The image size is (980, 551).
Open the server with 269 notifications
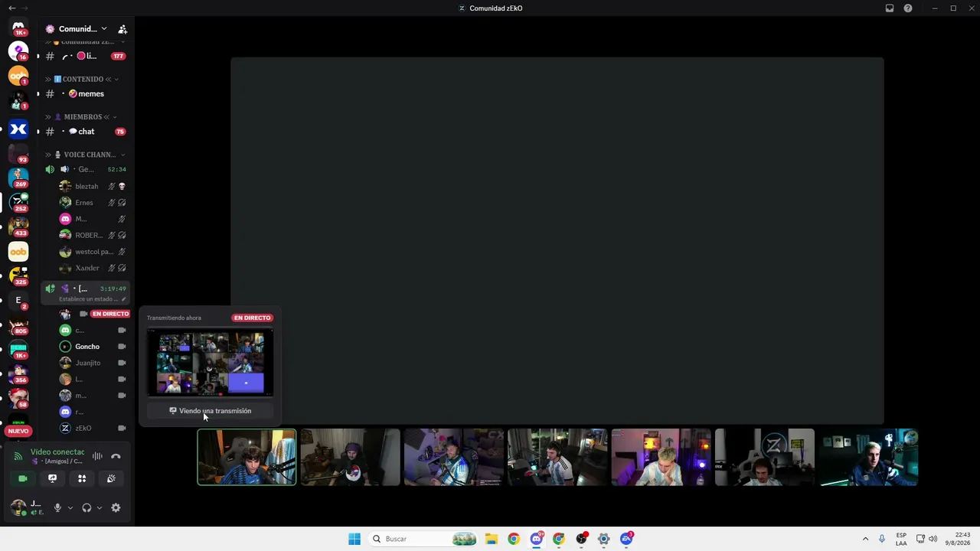[18, 178]
